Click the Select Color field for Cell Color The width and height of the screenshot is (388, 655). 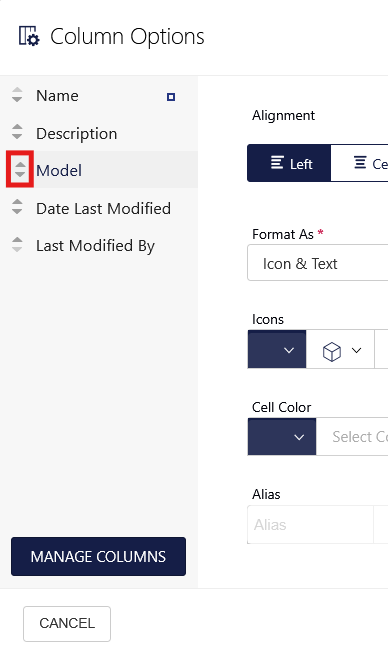[x=352, y=437]
